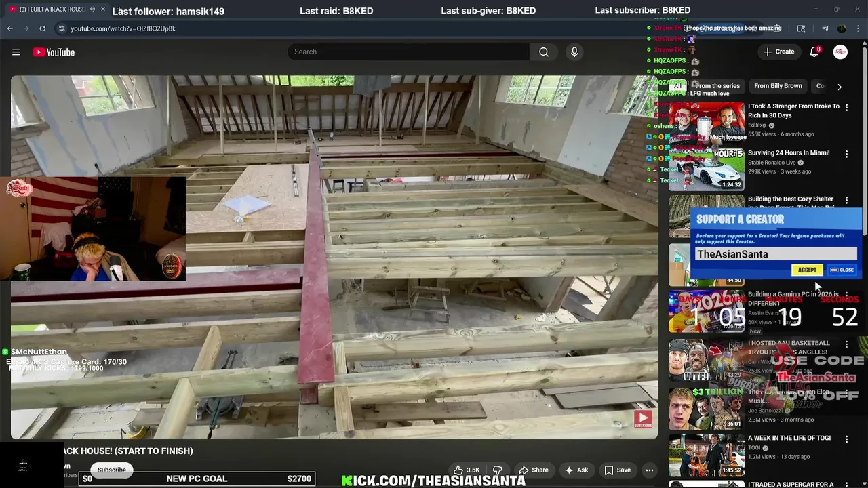868x488 pixels.
Task: Open more options for 'Surviving 24 Hours In Miami'
Action: point(846,155)
